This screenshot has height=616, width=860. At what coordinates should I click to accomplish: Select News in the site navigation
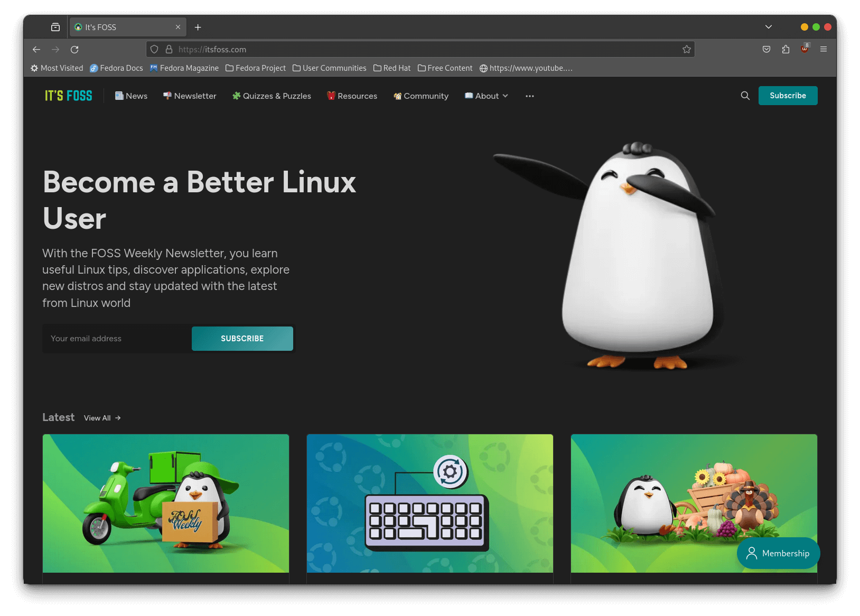pos(131,96)
